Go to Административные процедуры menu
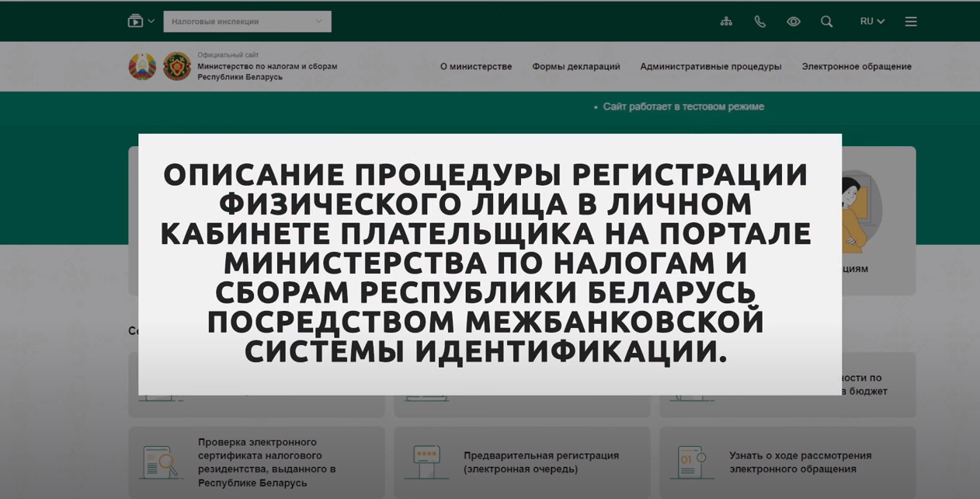 click(x=711, y=67)
